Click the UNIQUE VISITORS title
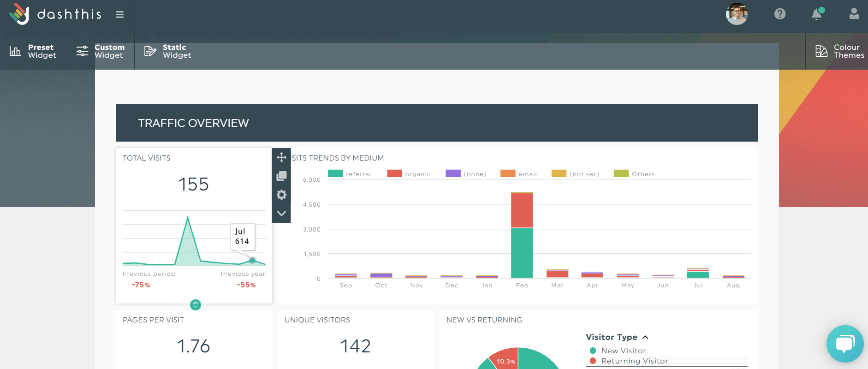The height and width of the screenshot is (369, 868). point(317,320)
